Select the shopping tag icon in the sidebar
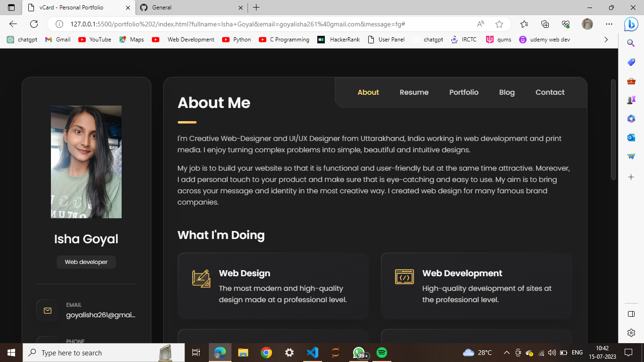Screen dimensions: 644x362 pyautogui.click(x=631, y=62)
